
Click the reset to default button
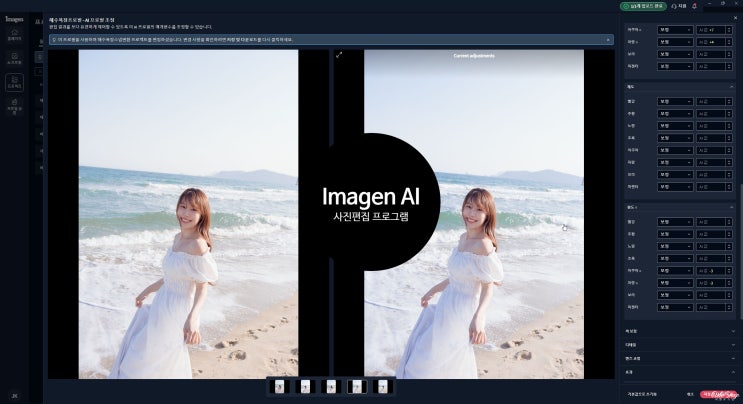(x=642, y=394)
